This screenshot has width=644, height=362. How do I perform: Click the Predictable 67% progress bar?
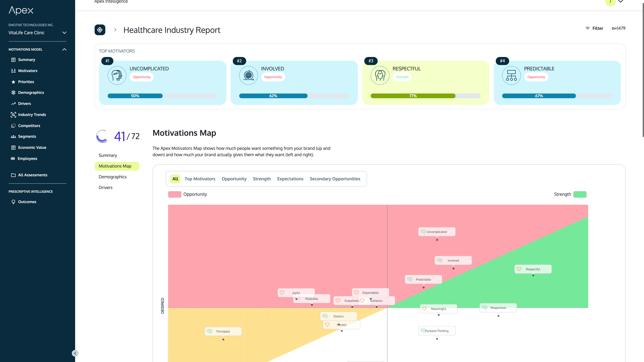pyautogui.click(x=557, y=96)
